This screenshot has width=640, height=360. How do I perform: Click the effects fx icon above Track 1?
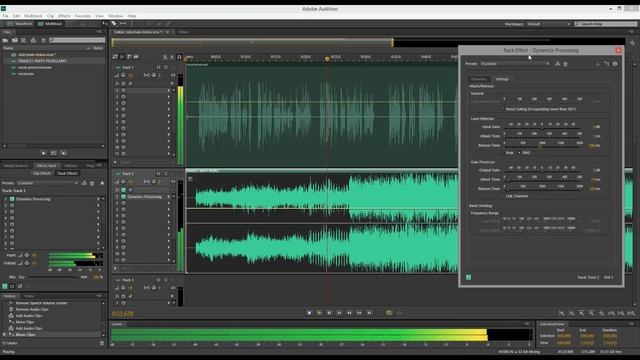point(122,57)
